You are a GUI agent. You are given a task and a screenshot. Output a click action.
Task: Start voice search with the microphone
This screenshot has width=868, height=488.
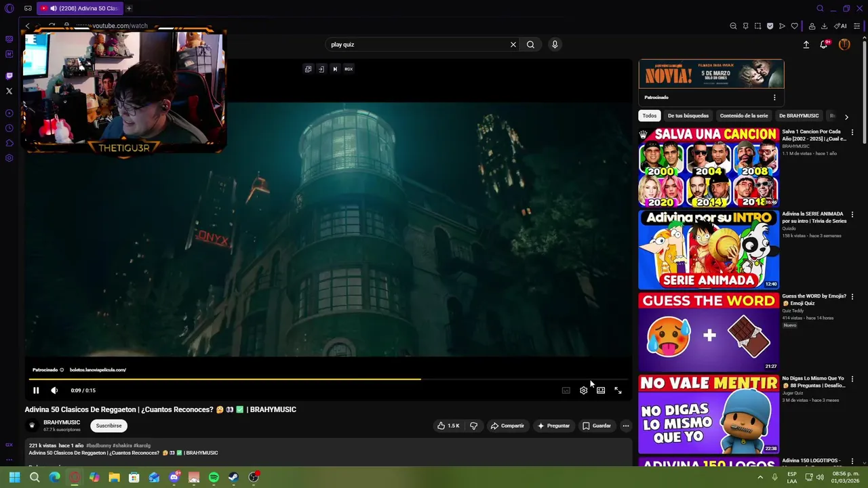click(555, 45)
